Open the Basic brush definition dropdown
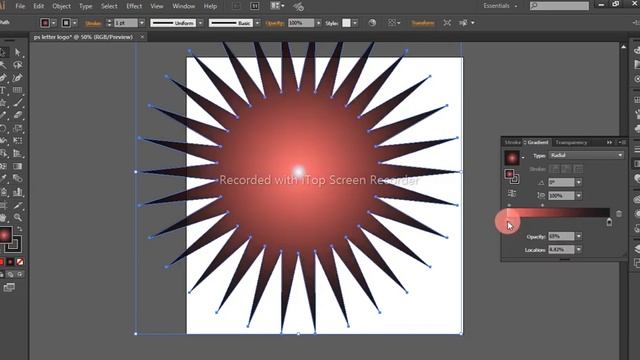 (257, 23)
